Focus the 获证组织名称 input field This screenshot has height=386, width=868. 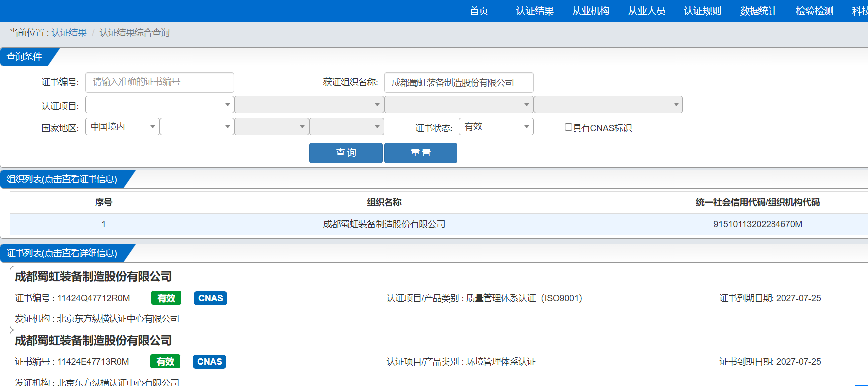pyautogui.click(x=459, y=82)
